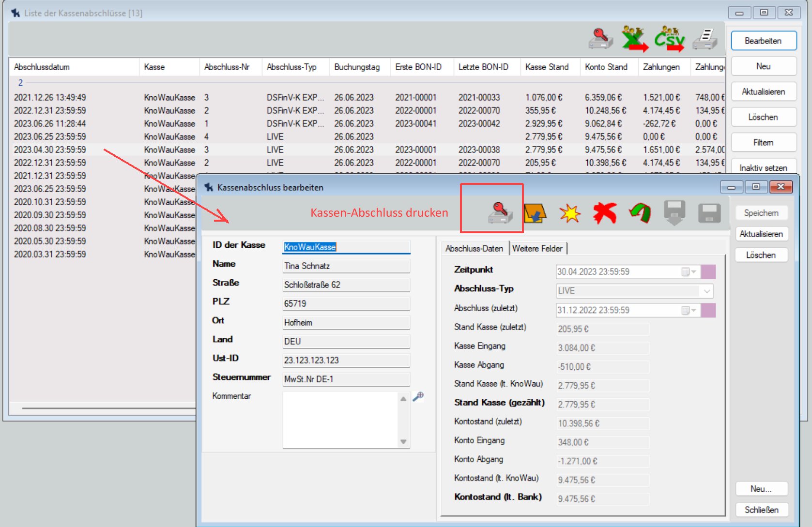
Task: Click the Bearbeiten button in the list window
Action: coord(763,41)
